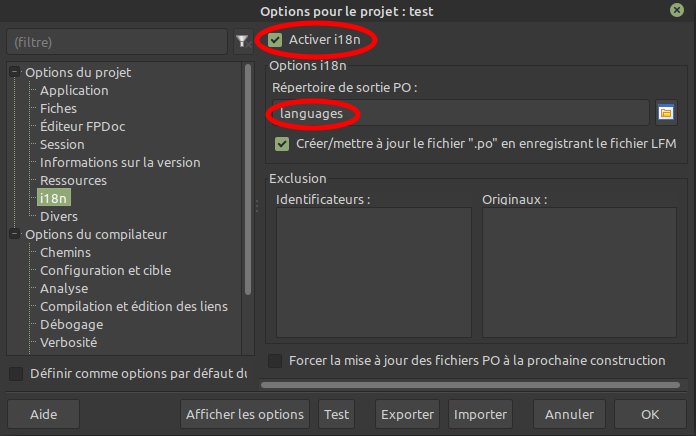Click the Afficher les options button
This screenshot has width=696, height=436.
point(245,414)
